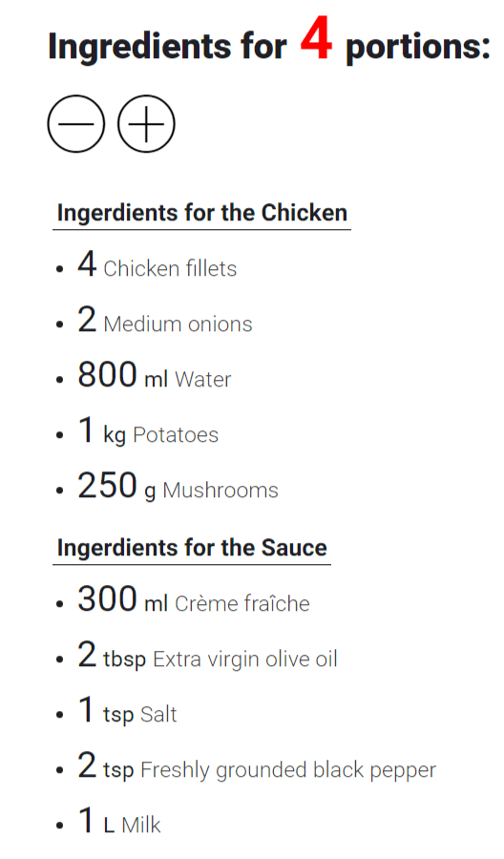The image size is (504, 859).
Task: Click the Ingerdients for the Sauce heading
Action: pos(192,547)
